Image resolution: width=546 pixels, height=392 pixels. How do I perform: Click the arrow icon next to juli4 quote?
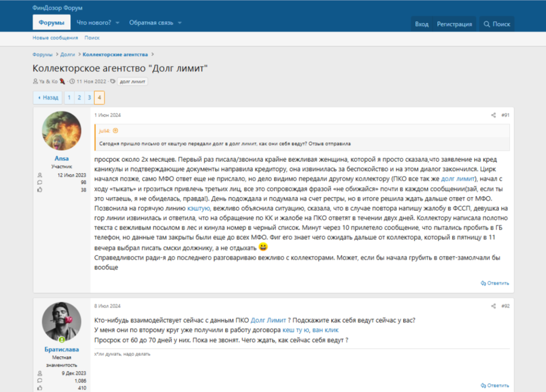(116, 131)
